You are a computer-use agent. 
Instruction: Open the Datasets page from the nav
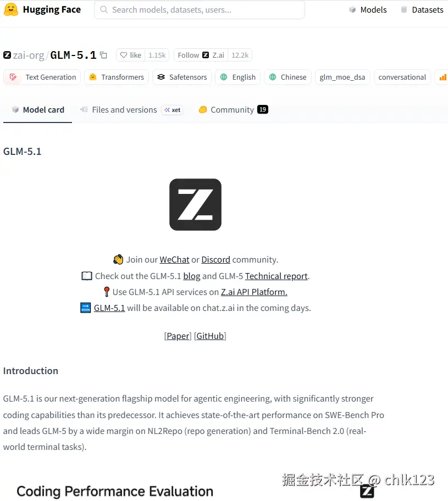coord(422,10)
